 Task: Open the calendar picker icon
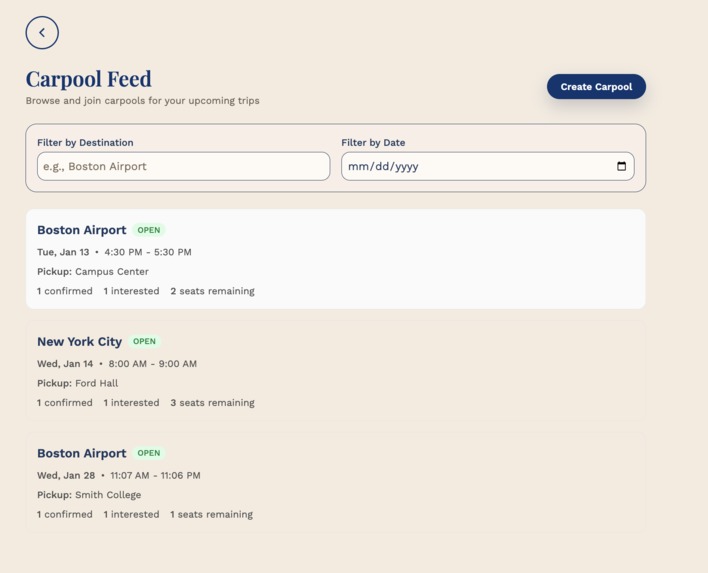click(621, 166)
